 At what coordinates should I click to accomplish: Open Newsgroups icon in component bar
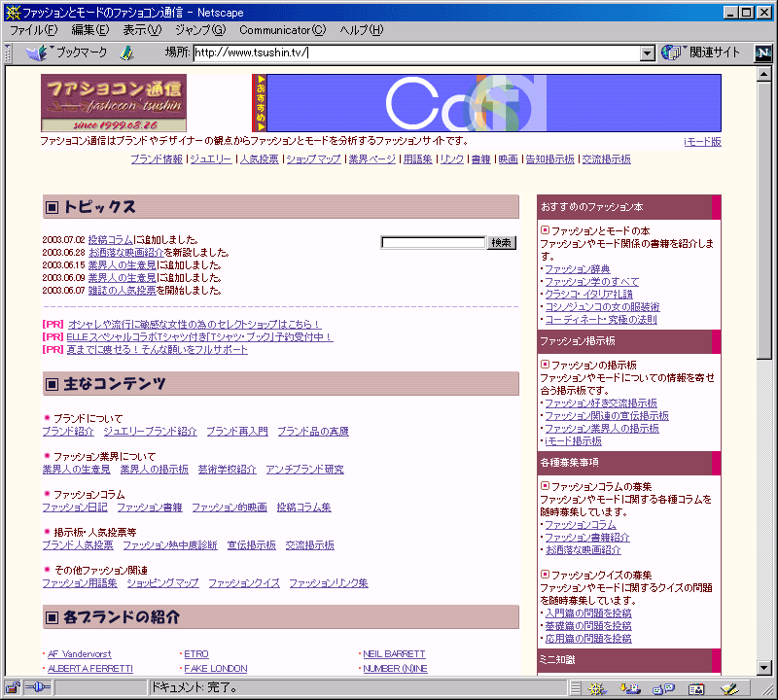click(x=663, y=688)
